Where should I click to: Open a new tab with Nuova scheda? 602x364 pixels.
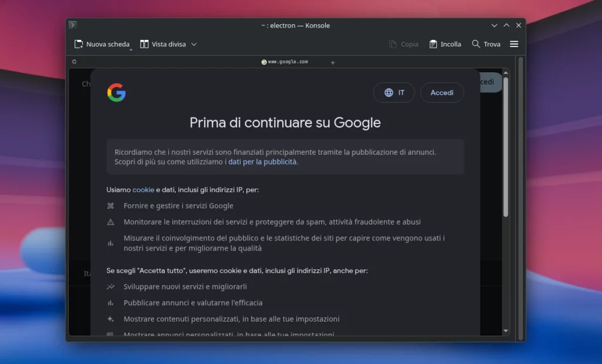pyautogui.click(x=102, y=44)
